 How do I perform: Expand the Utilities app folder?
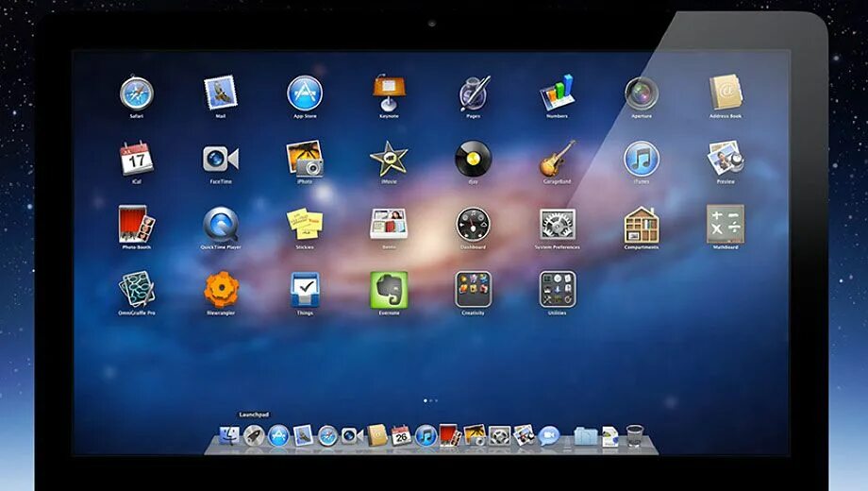558,289
